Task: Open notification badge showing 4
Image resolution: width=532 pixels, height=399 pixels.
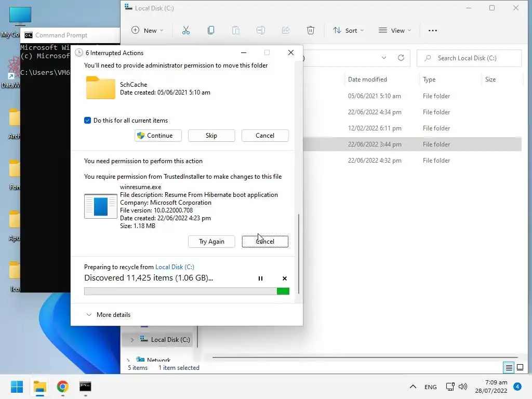Action: tap(517, 387)
